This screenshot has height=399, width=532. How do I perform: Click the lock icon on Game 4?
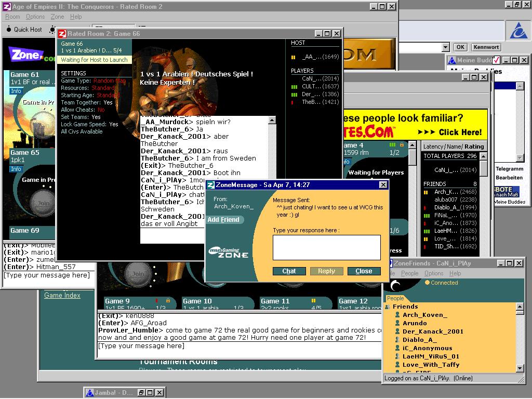402,145
